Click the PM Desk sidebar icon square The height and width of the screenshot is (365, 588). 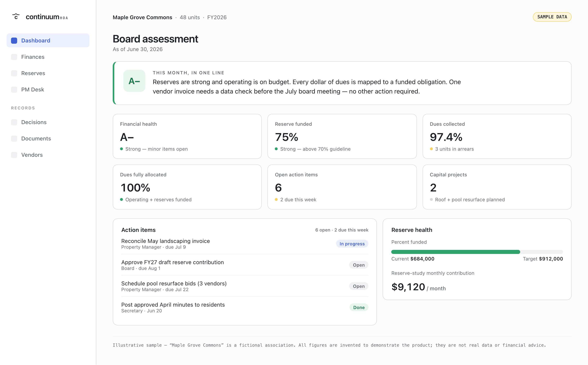click(x=14, y=90)
